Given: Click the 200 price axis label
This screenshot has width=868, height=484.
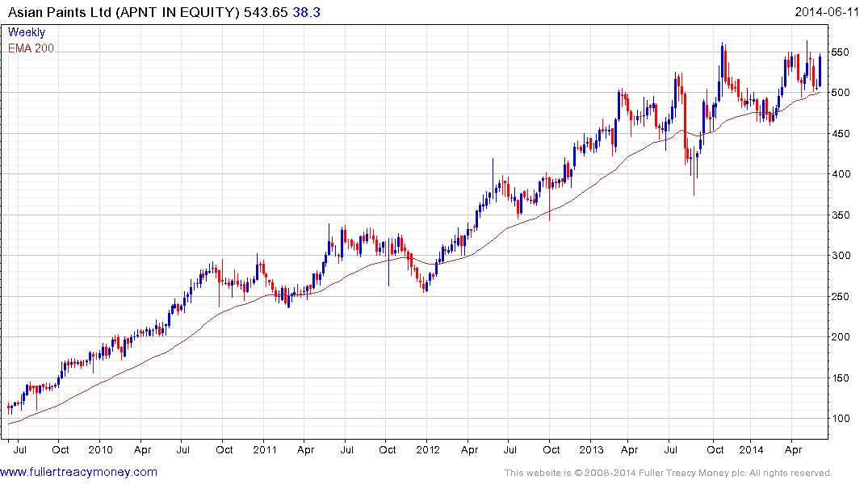Looking at the screenshot, I should tap(841, 337).
